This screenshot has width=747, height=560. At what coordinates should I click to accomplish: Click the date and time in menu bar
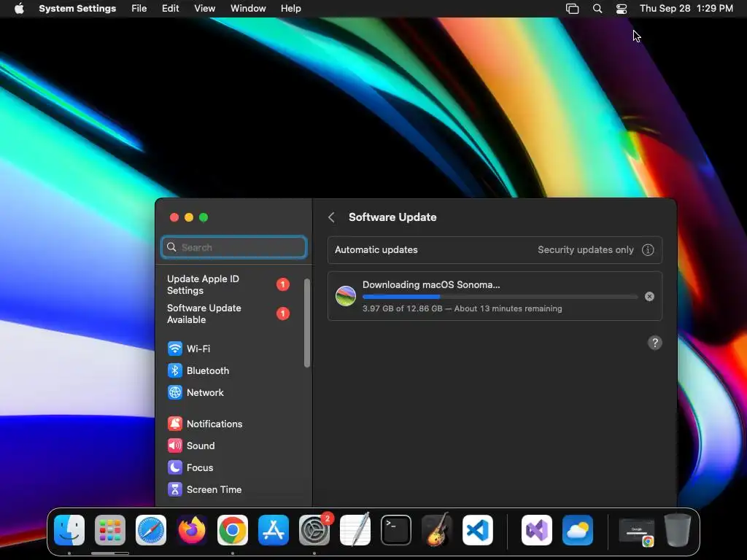point(686,9)
